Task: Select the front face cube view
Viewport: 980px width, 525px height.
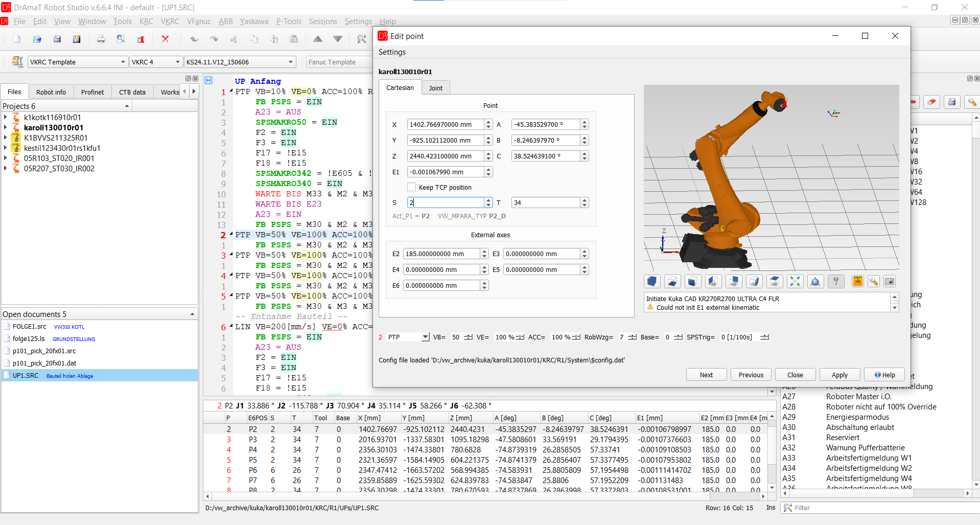Action: pos(692,281)
